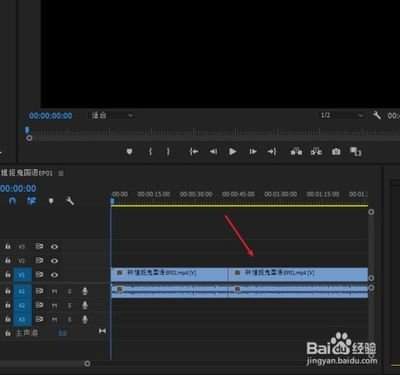Step back one frame
Screen dimensions: 400x375
(213, 152)
